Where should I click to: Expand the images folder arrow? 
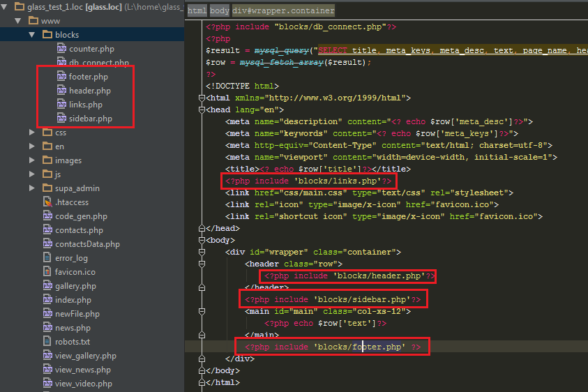coord(32,160)
